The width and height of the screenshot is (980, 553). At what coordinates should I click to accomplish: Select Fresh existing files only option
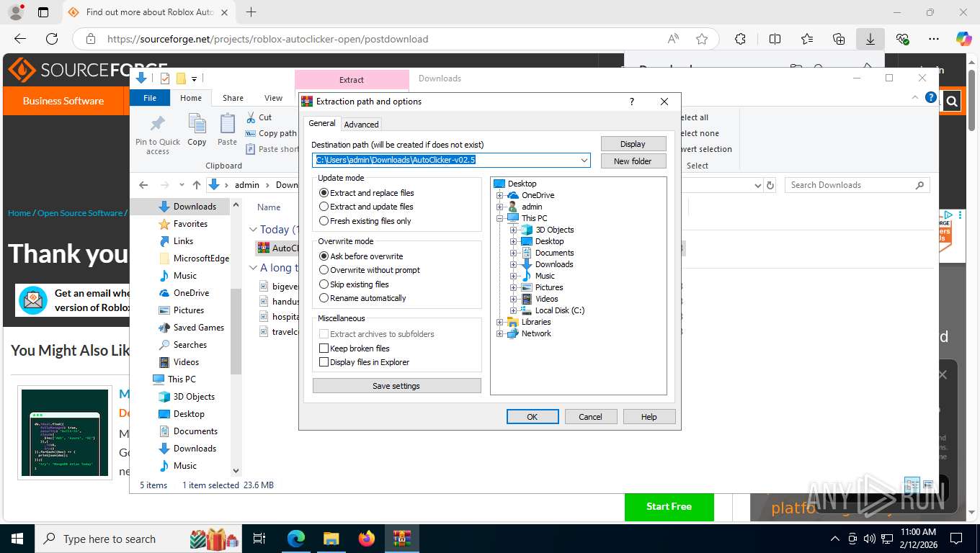coord(365,221)
